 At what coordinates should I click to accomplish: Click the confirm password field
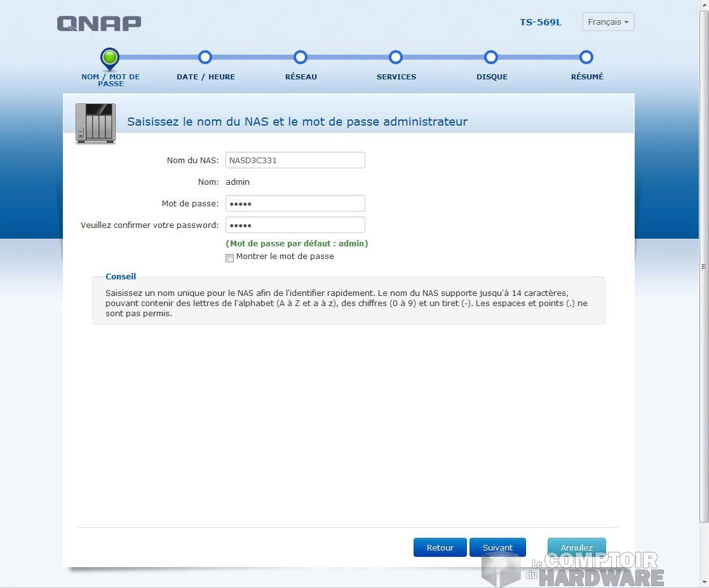[x=295, y=225]
